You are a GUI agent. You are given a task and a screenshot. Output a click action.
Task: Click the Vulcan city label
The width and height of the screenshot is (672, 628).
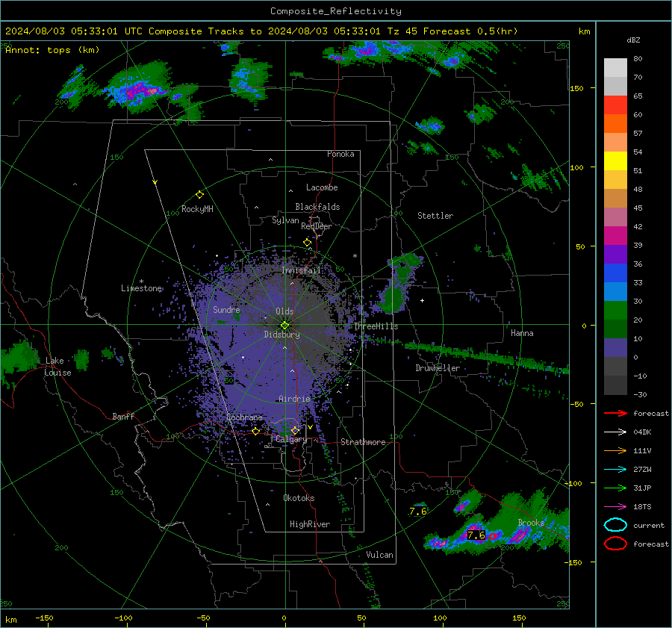coord(379,555)
